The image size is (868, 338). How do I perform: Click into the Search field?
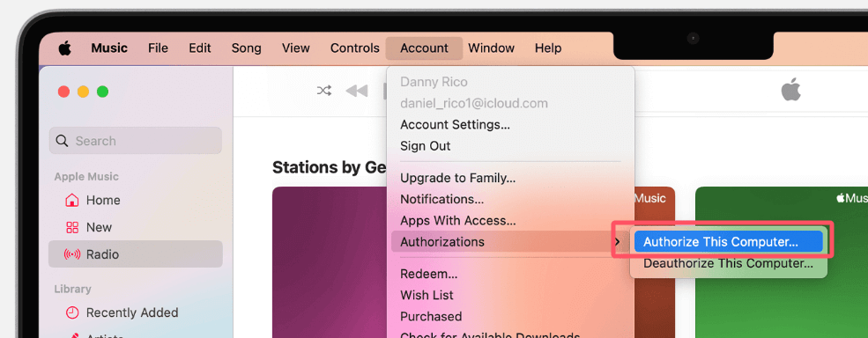click(136, 141)
